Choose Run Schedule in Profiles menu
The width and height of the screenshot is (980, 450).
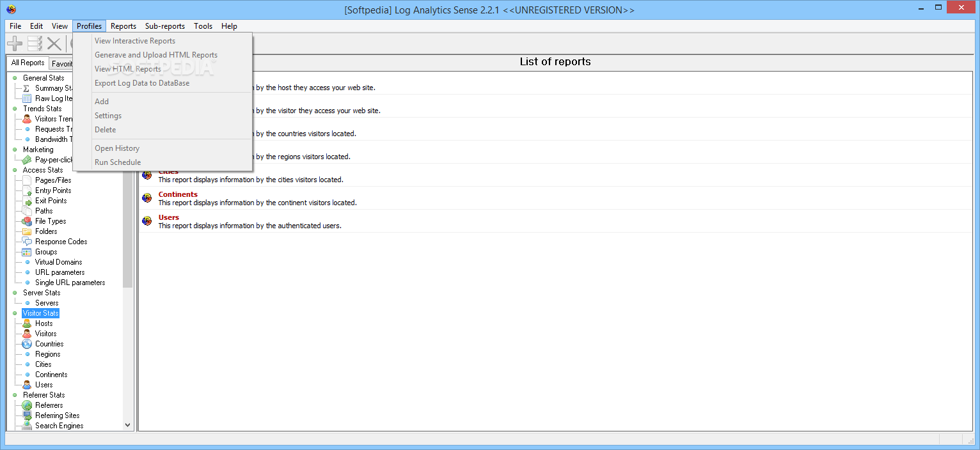[163, 162]
